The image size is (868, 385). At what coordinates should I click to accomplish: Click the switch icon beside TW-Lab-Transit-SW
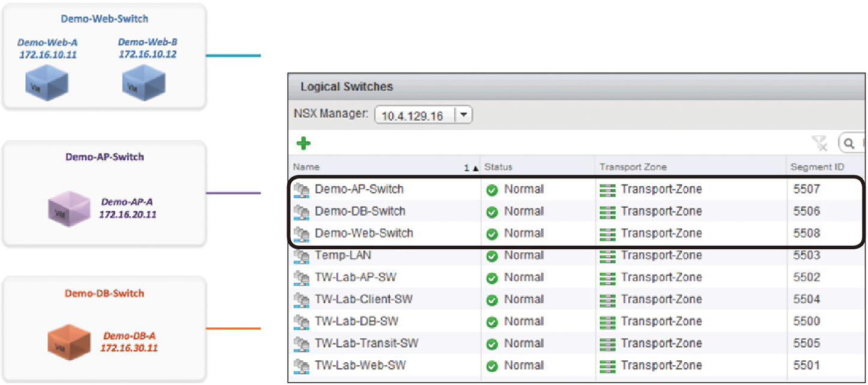pos(301,344)
